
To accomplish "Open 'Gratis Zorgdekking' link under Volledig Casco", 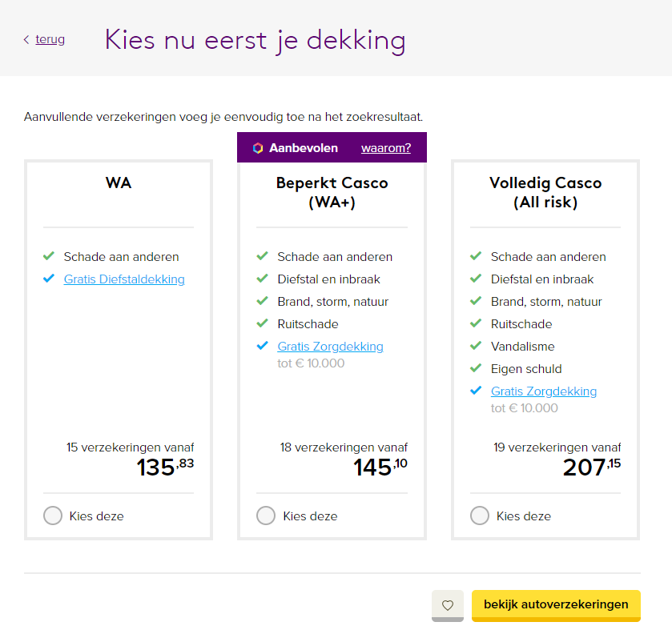I will click(544, 391).
